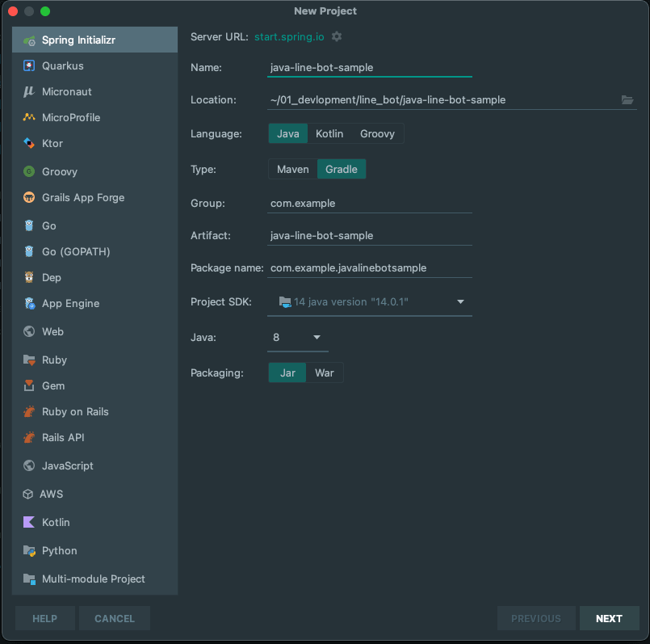Click the green Groovy icon

pos(29,171)
